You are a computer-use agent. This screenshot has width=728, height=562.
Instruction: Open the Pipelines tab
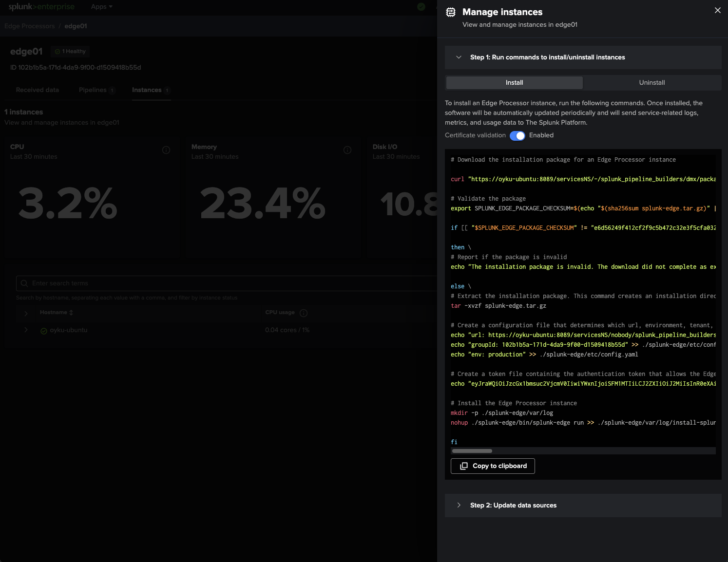point(96,90)
